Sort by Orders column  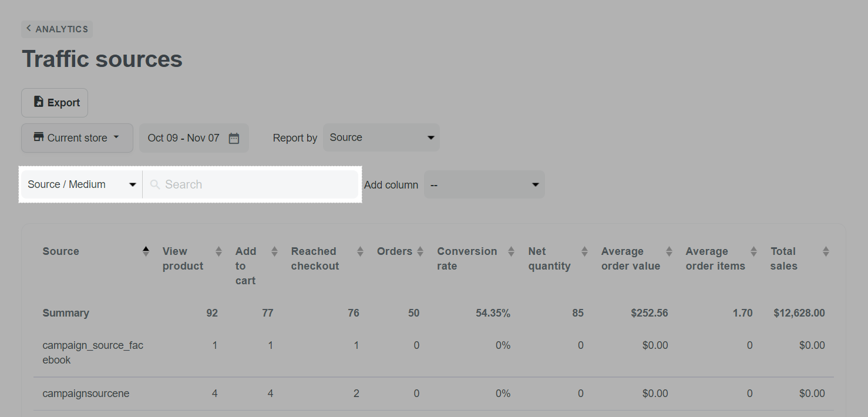(420, 251)
